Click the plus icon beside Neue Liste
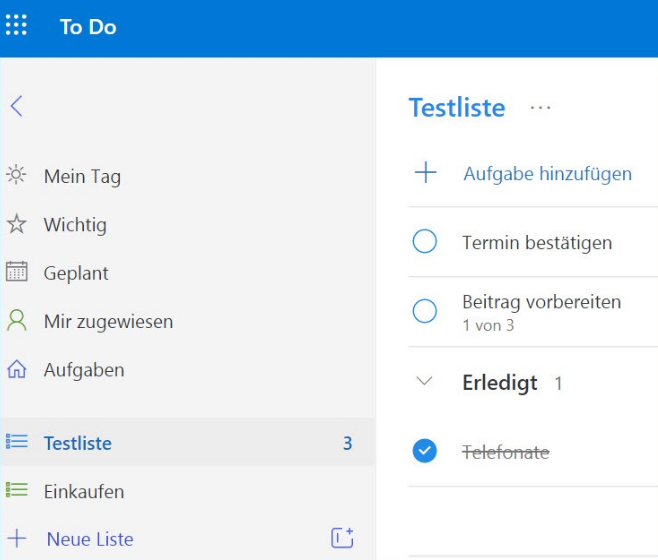 17,538
